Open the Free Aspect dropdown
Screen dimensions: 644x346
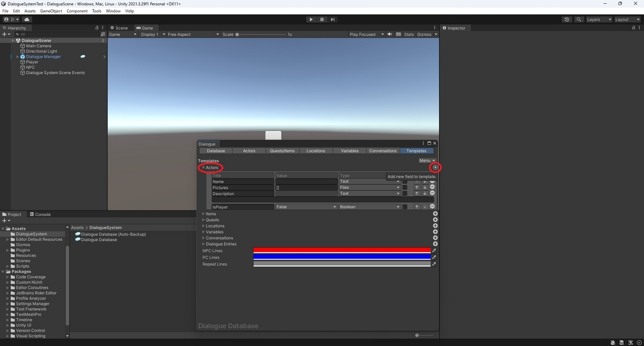(193, 34)
